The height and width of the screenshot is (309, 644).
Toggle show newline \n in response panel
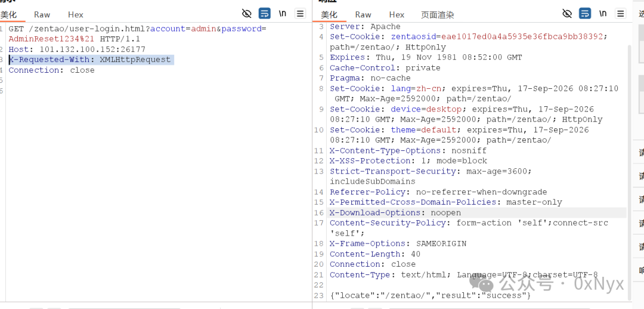tap(602, 14)
